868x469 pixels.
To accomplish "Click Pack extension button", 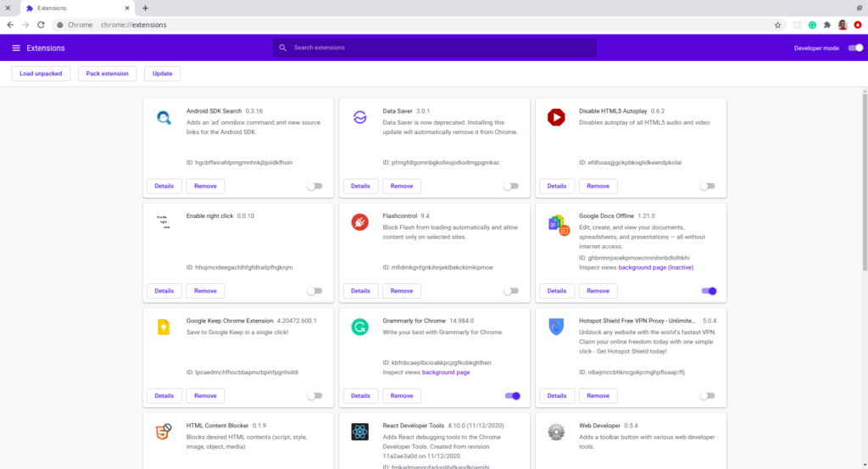I will click(x=107, y=74).
